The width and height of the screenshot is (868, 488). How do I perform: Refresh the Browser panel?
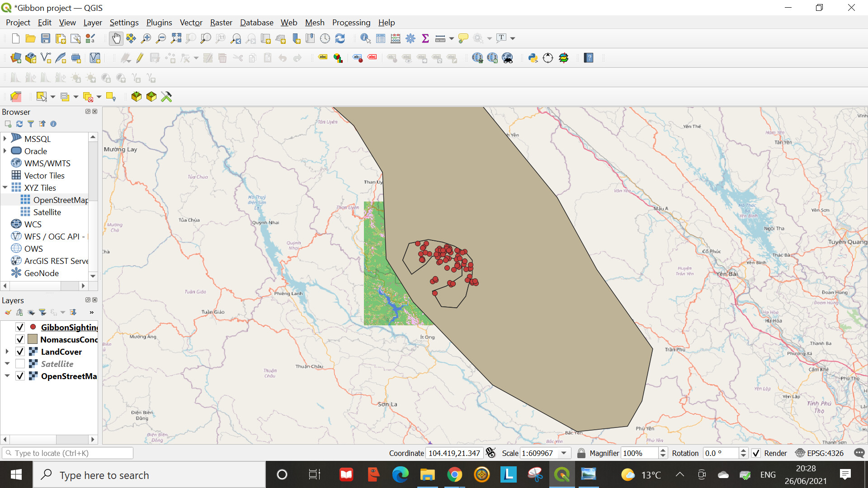click(19, 124)
